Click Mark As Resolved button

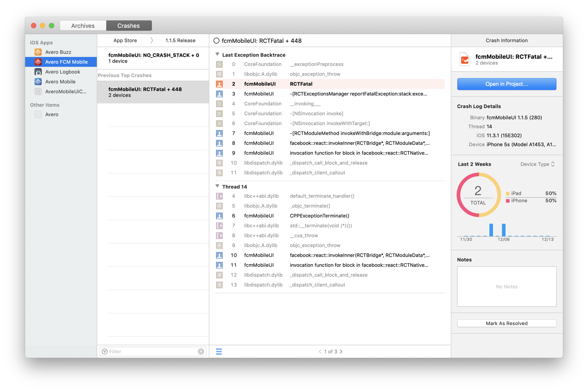tap(506, 323)
